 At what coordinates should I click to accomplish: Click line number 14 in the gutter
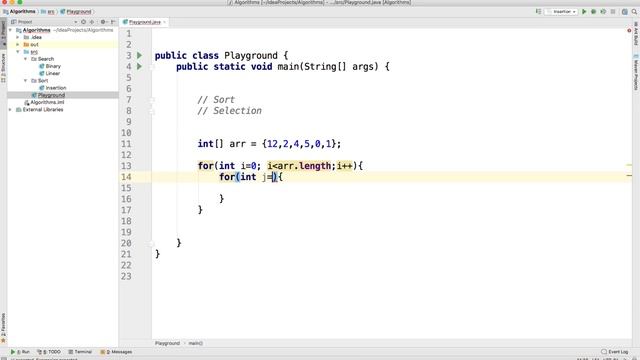click(126, 177)
